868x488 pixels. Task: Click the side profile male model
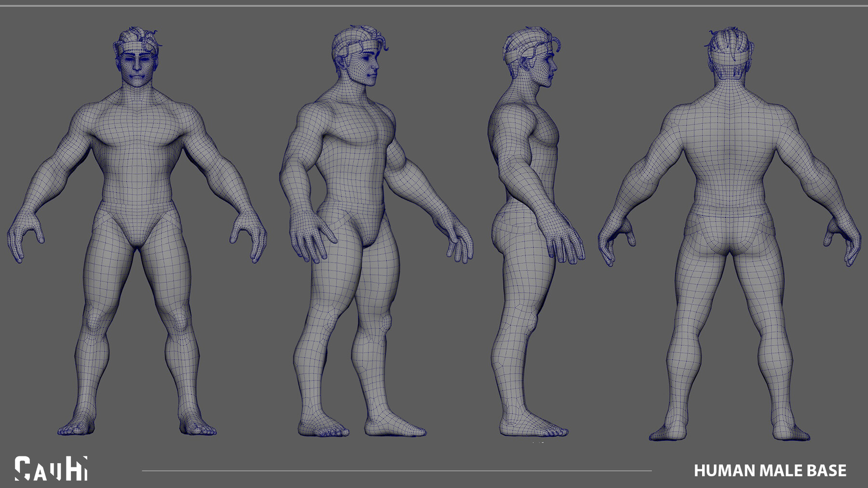(536, 231)
